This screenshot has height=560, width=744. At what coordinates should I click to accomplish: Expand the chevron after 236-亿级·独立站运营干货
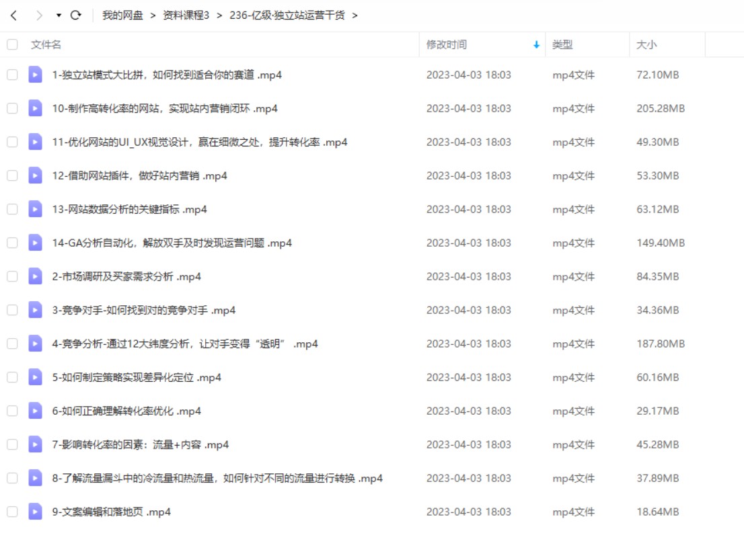point(355,15)
